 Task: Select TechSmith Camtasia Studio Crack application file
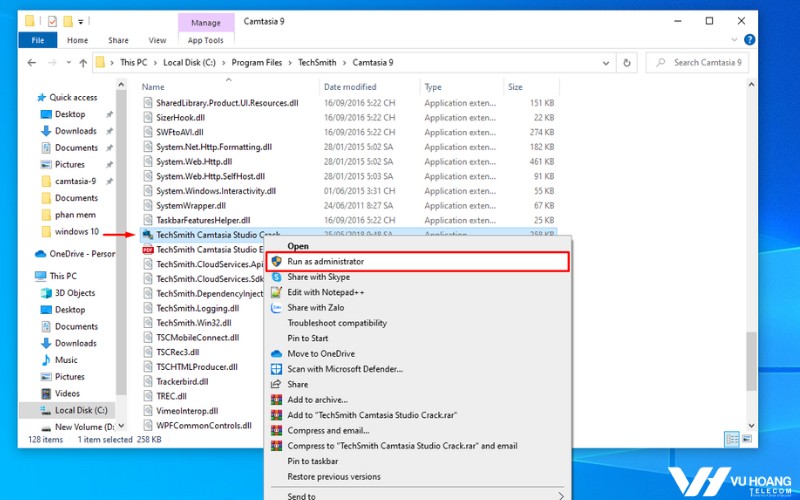tap(218, 235)
